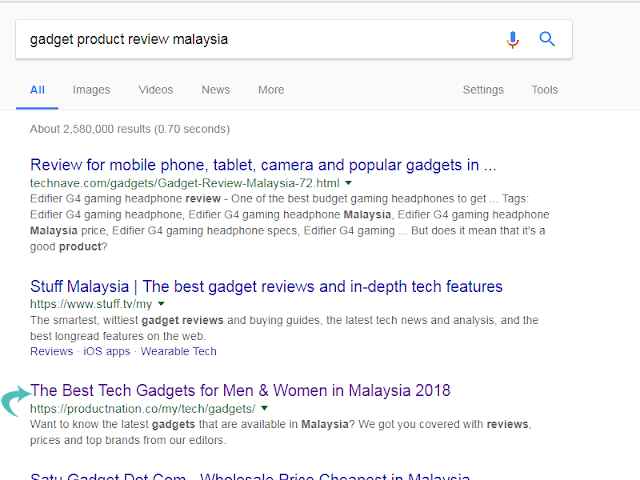The image size is (640, 480).
Task: Open the More search menu
Action: click(x=271, y=90)
